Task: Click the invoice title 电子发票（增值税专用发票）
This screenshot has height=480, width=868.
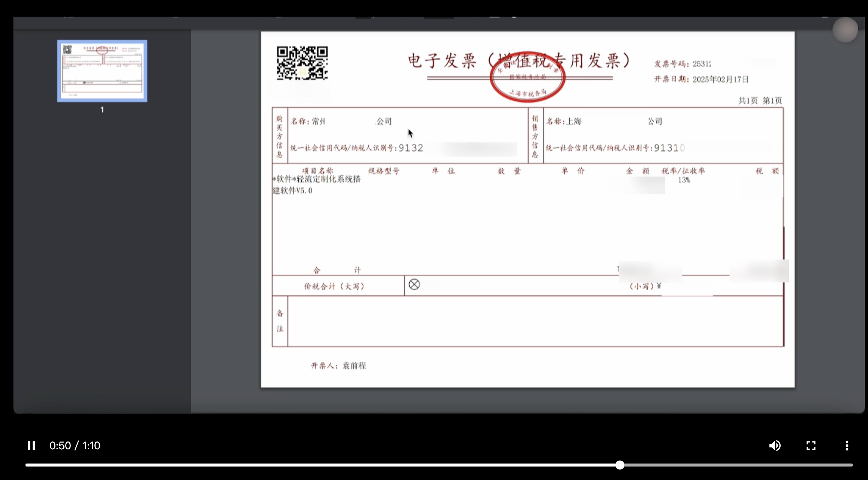Action: (x=520, y=61)
